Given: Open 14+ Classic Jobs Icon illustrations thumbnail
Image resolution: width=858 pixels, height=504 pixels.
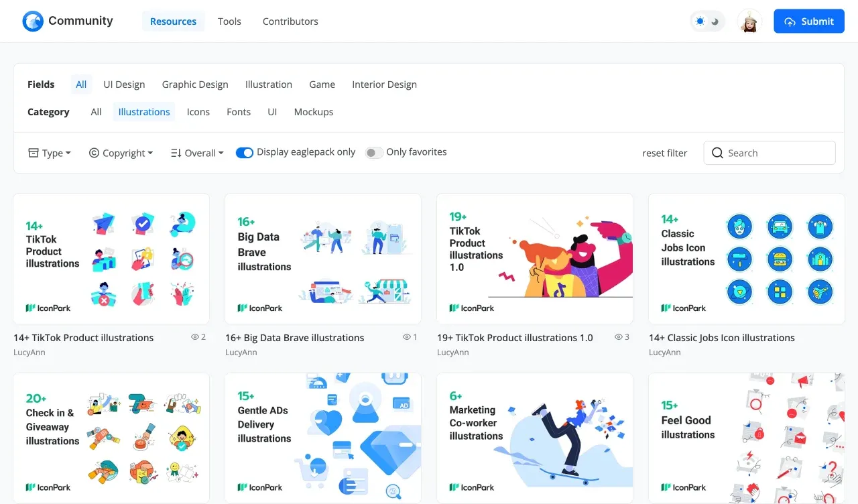Looking at the screenshot, I should [747, 259].
